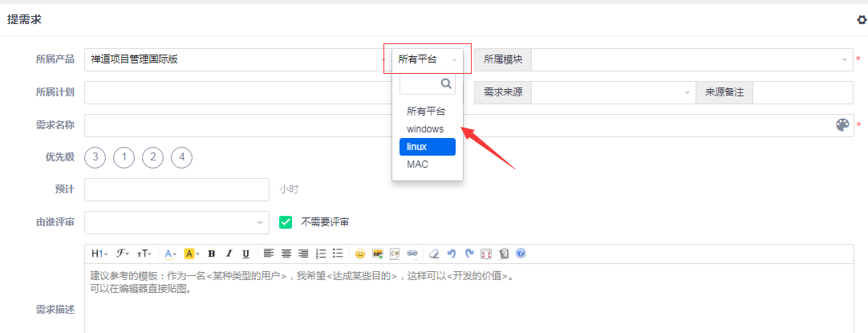Open the 由谁评审 reviewer dropdown
868x333 pixels.
pos(176,222)
